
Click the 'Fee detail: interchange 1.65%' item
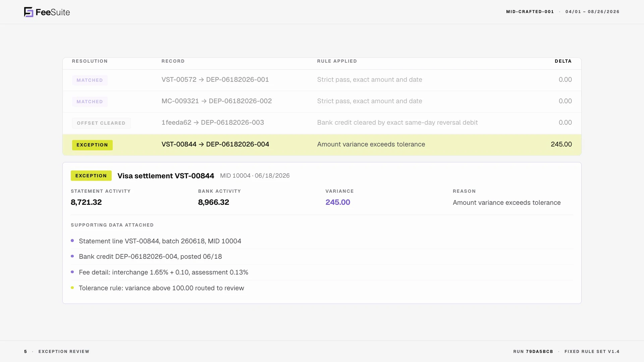pos(164,273)
